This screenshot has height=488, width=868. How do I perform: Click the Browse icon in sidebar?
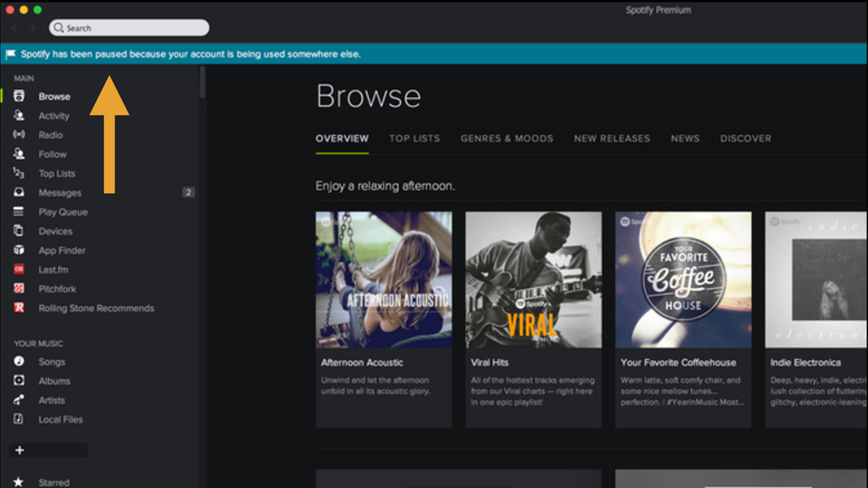pyautogui.click(x=19, y=96)
